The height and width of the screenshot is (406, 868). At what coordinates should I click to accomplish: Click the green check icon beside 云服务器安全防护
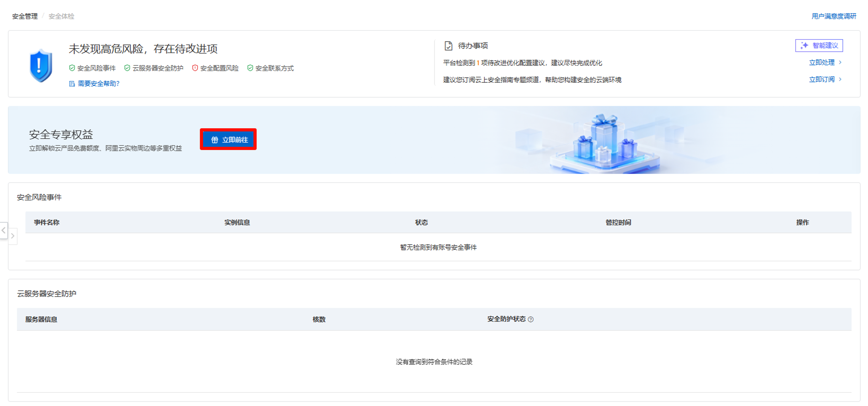(127, 68)
